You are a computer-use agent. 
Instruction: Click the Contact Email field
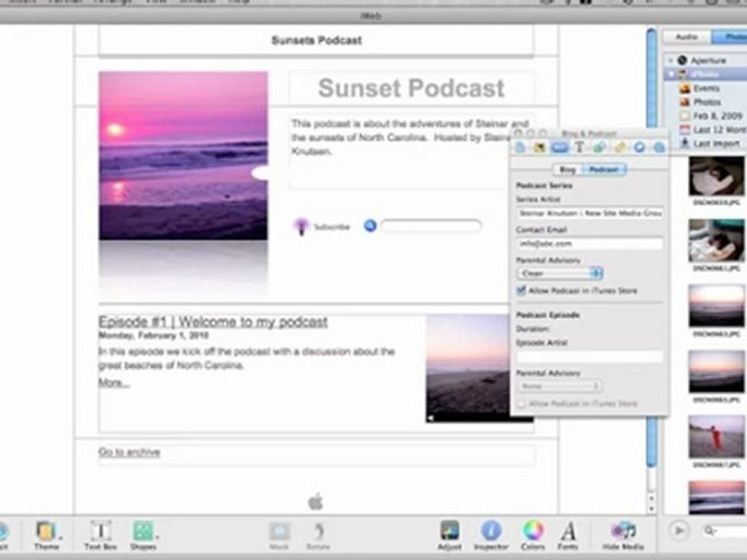590,243
